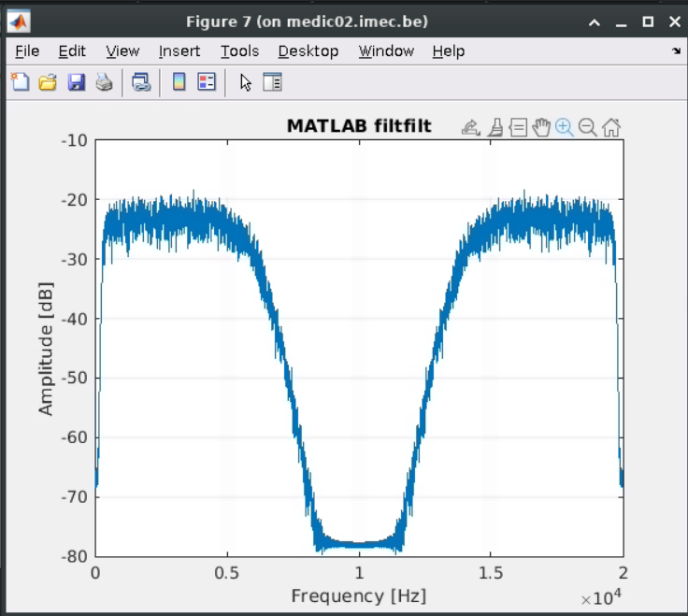Click the MATLAB logo window icon
This screenshot has height=616, width=688.
(19, 21)
